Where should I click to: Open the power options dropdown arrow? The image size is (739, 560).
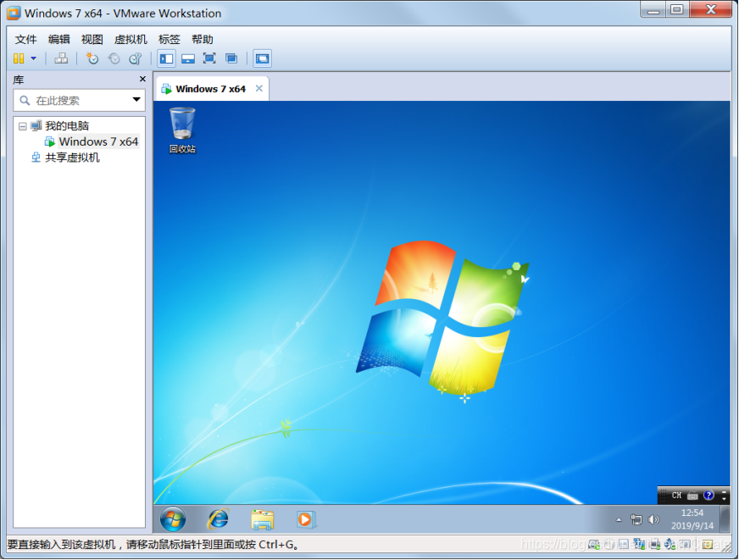pyautogui.click(x=33, y=58)
